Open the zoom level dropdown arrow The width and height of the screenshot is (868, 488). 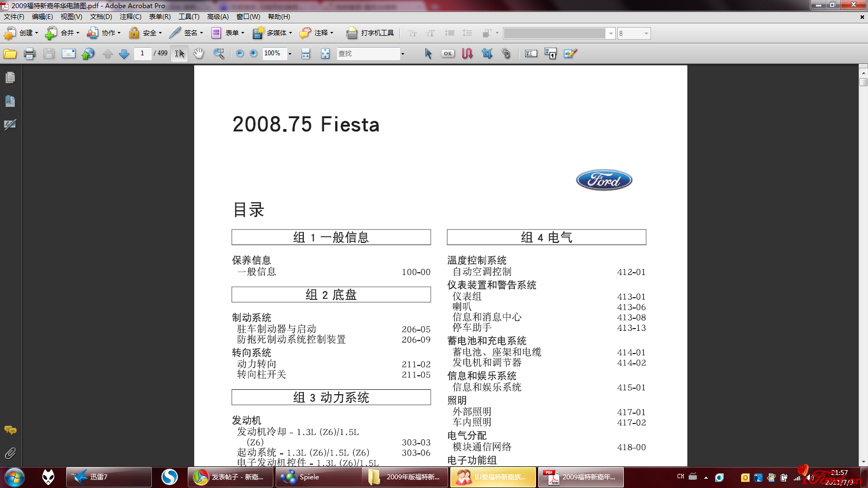coord(290,54)
